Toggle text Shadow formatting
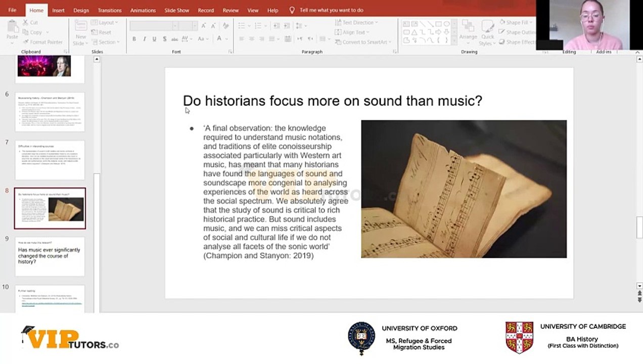 click(164, 39)
